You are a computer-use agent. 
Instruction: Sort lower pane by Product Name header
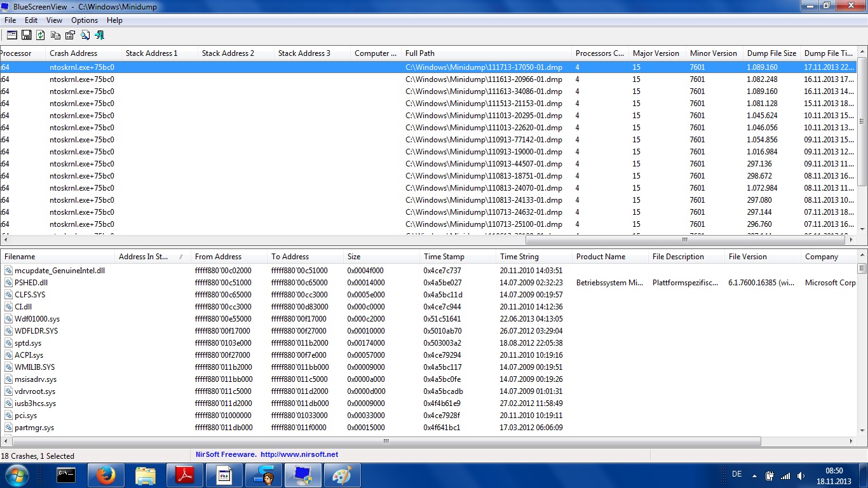click(611, 257)
